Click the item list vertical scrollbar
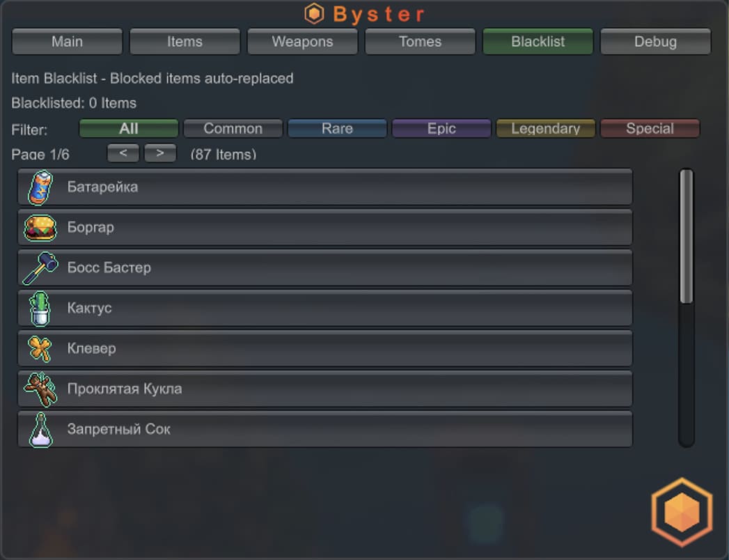The image size is (729, 560). [x=687, y=307]
